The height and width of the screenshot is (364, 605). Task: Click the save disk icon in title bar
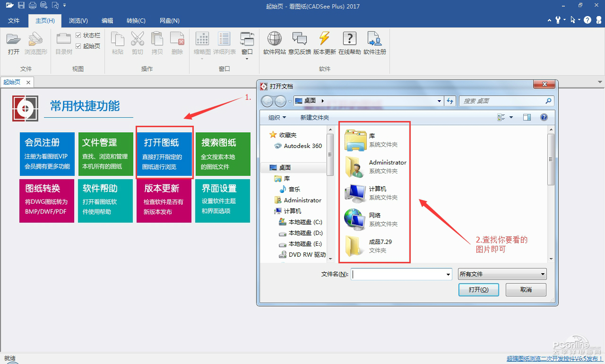[21, 6]
